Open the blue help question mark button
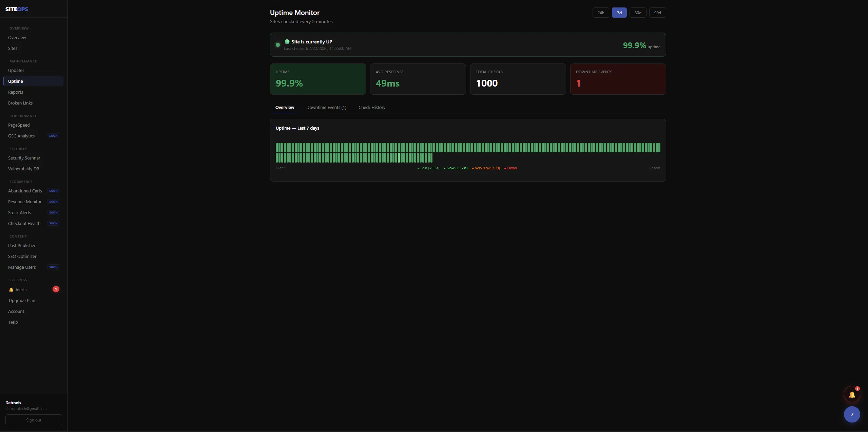Screen dimensions: 868x432 852,414
